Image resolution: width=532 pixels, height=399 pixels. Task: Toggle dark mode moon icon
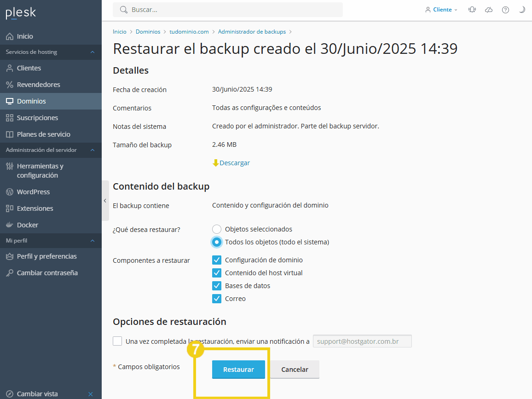(522, 10)
